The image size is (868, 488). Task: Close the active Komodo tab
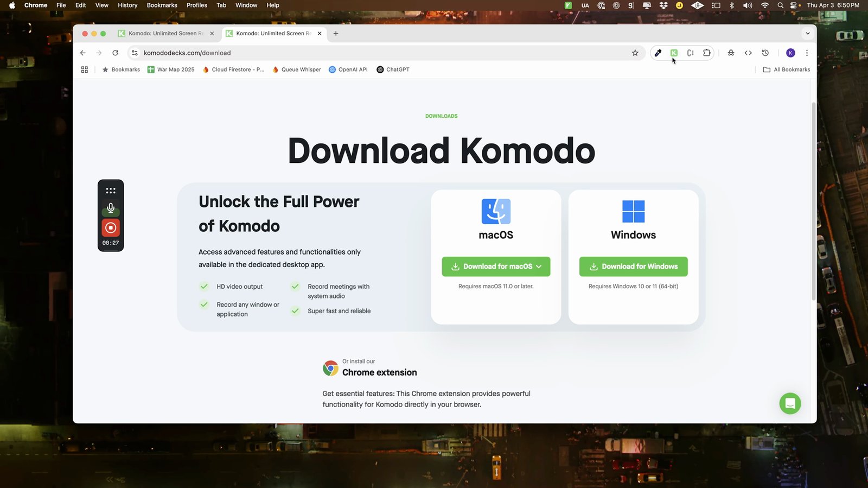tap(320, 33)
